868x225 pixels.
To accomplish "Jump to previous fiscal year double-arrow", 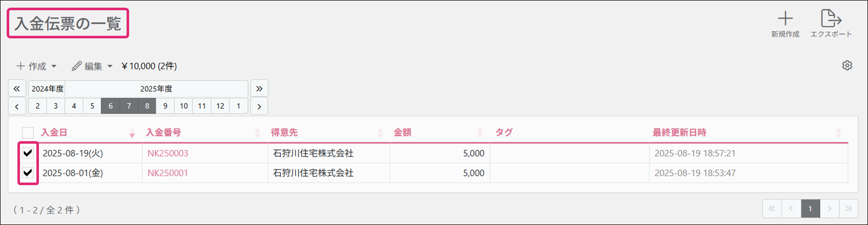I will (17, 88).
